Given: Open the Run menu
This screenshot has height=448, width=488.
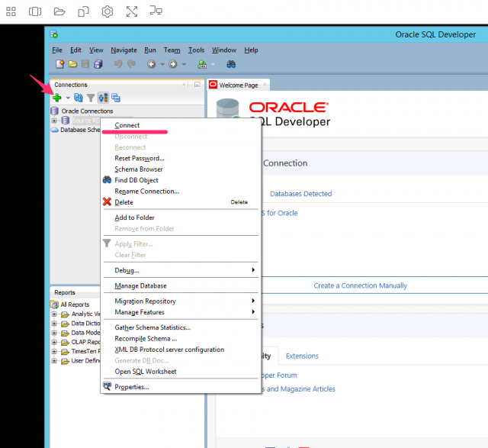Looking at the screenshot, I should [x=150, y=50].
